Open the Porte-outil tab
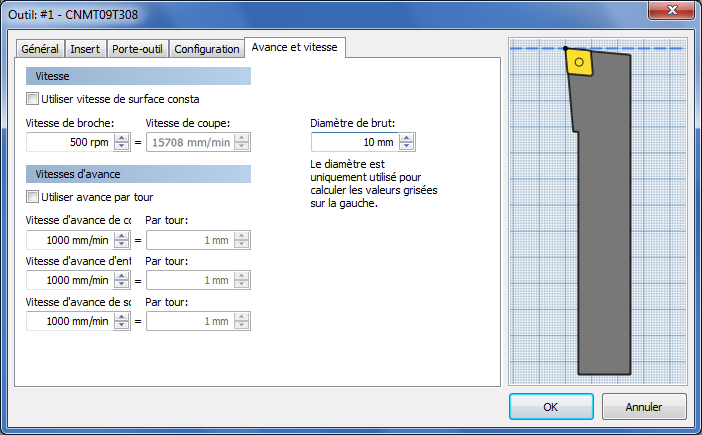Viewport: 702px width, 435px height. click(137, 49)
